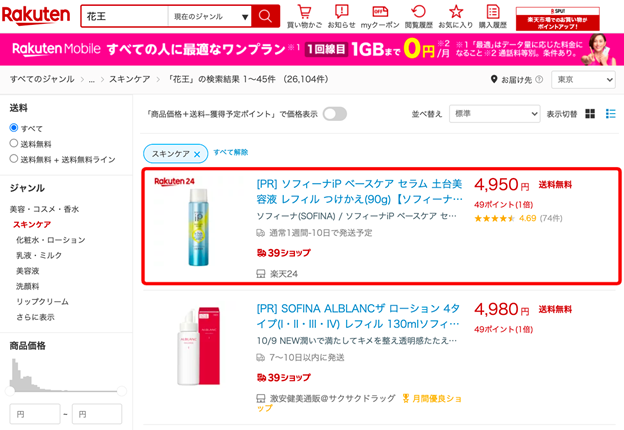Select 送料無料 + 送料無料ライン radio option

(14, 159)
